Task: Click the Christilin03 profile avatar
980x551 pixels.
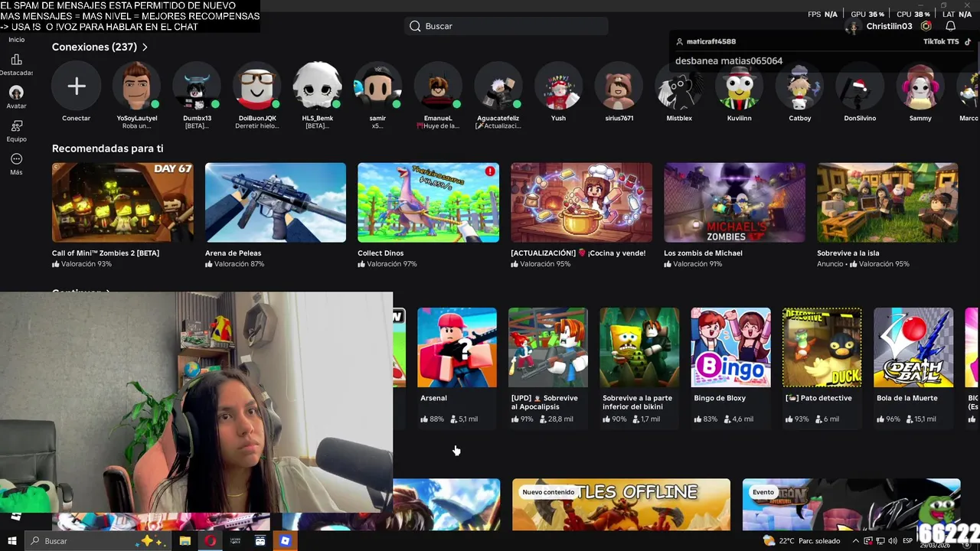Action: point(853,26)
